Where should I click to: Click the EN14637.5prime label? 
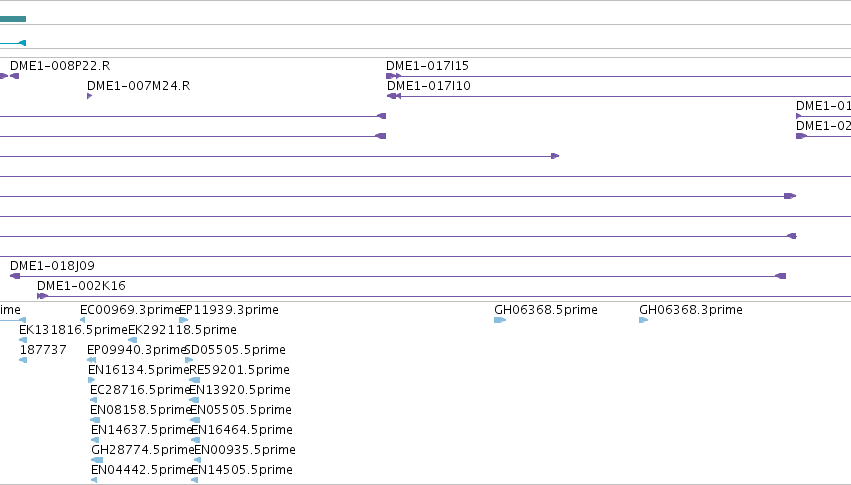(142, 430)
